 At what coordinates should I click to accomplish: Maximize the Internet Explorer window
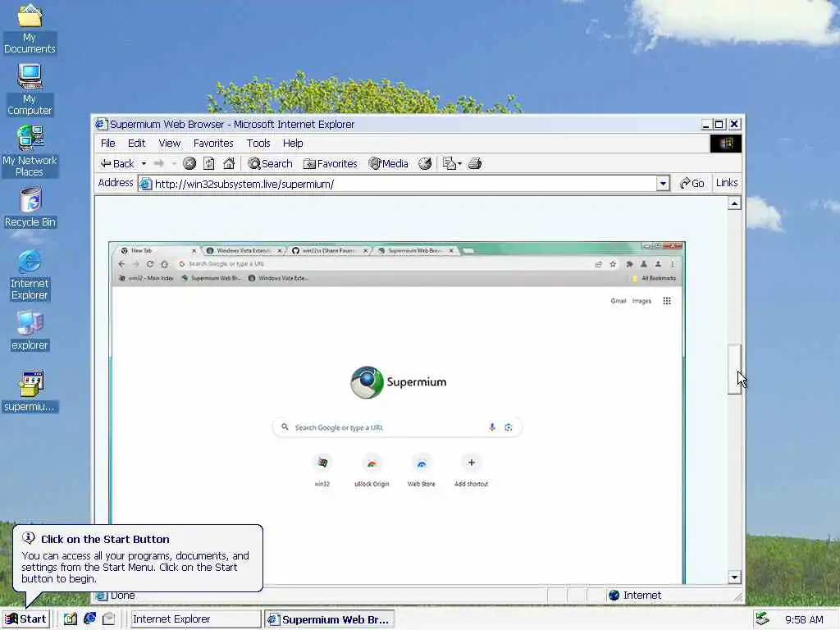coord(719,125)
